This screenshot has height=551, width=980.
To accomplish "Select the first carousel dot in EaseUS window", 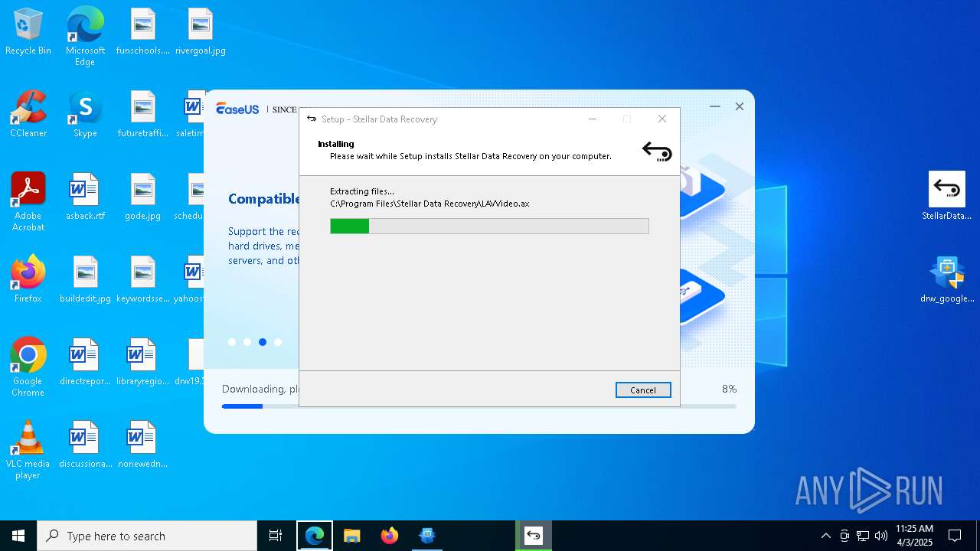I will coord(232,342).
